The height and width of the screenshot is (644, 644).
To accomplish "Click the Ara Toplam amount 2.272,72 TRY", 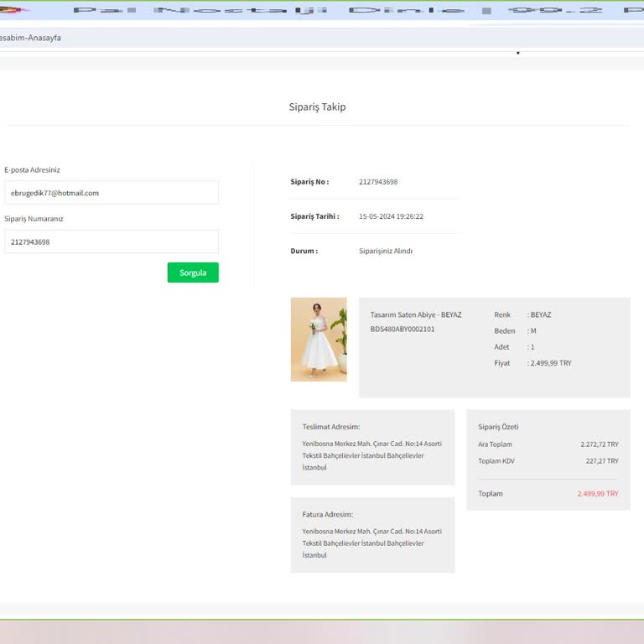I will [600, 444].
